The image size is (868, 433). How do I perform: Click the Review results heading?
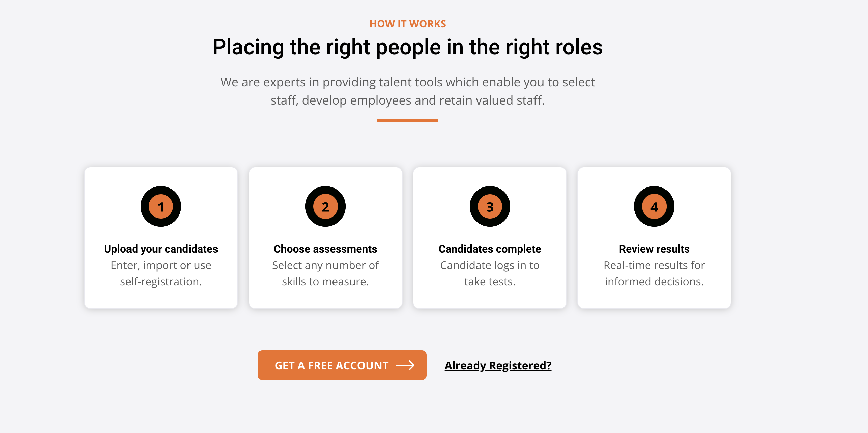654,249
